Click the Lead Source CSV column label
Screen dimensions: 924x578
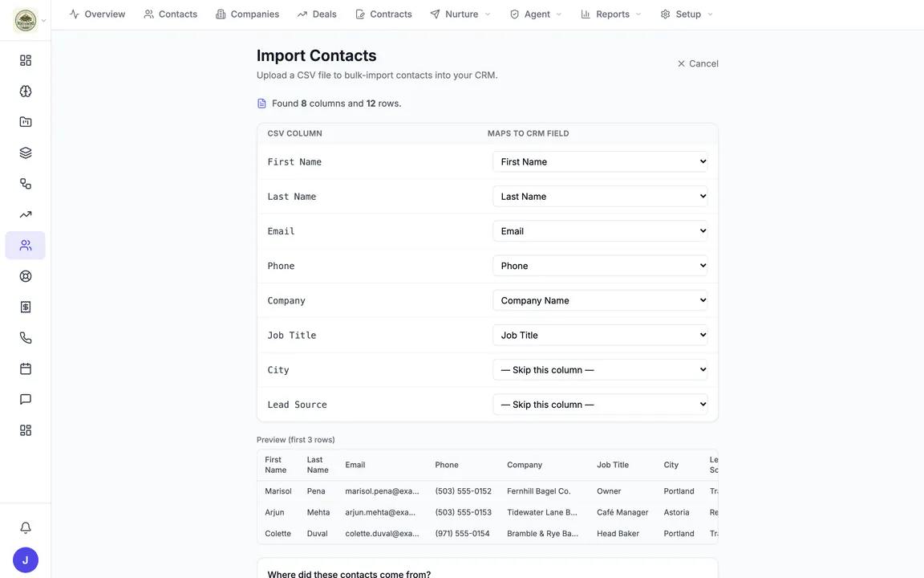point(297,405)
